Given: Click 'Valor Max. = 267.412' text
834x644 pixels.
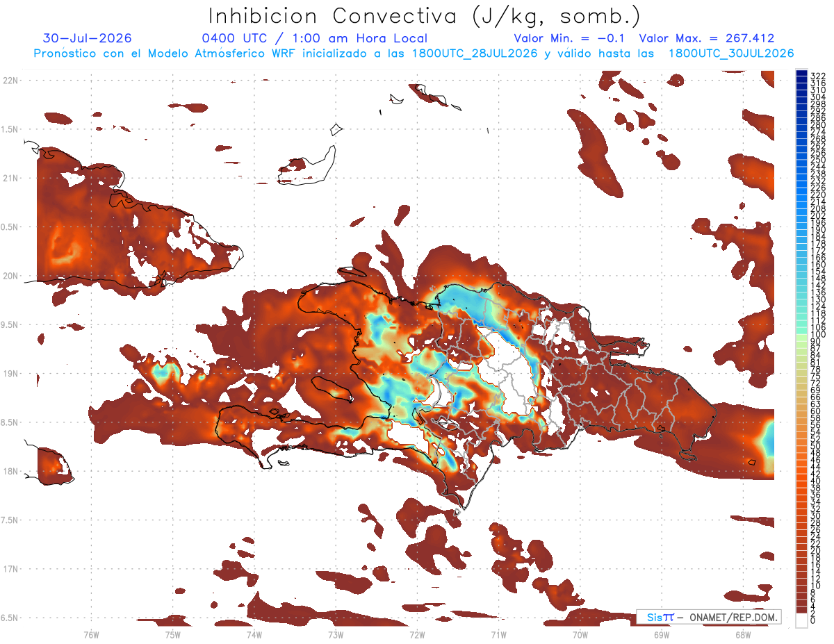Looking at the screenshot, I should coord(707,38).
